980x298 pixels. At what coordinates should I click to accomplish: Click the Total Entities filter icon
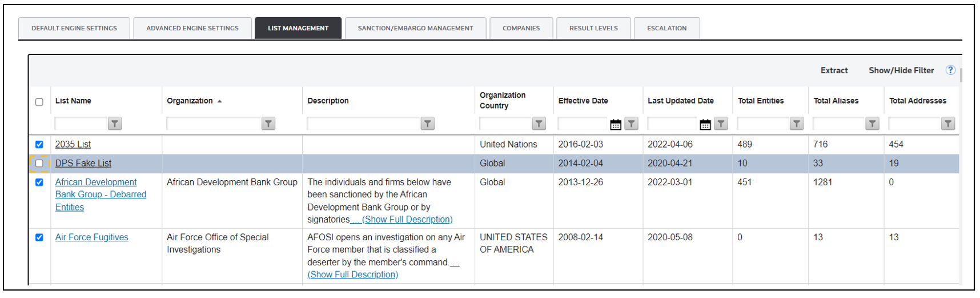[x=796, y=124]
